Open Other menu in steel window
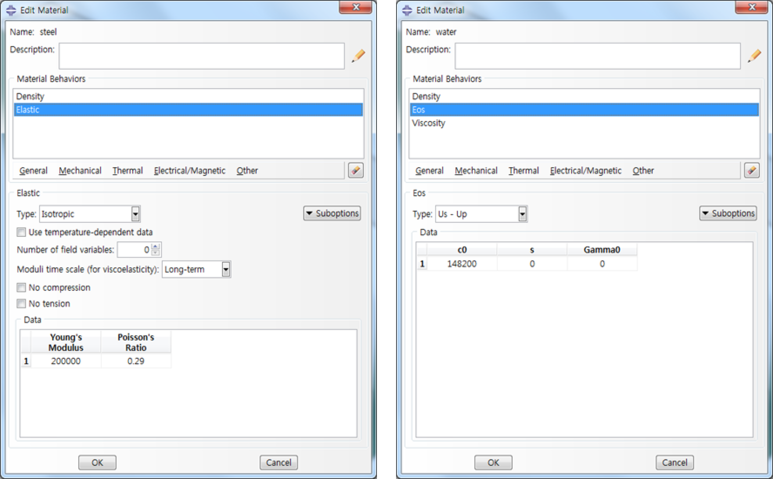773x479 pixels. point(247,171)
